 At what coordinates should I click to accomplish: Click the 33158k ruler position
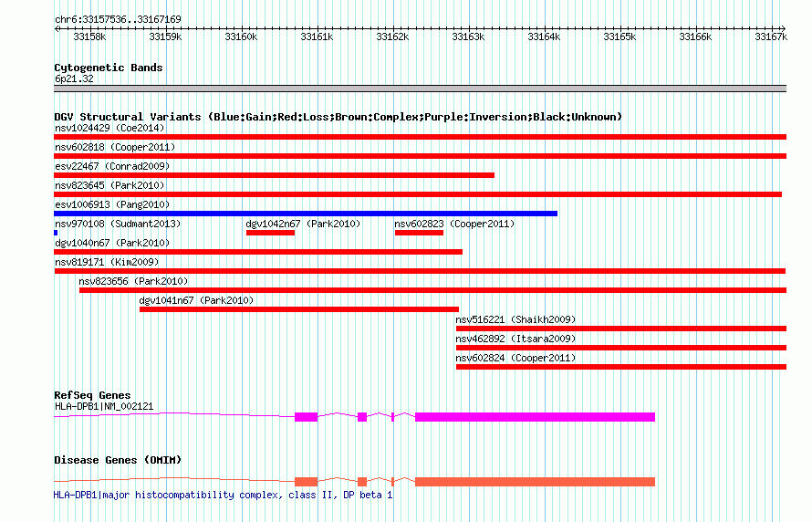pyautogui.click(x=89, y=37)
